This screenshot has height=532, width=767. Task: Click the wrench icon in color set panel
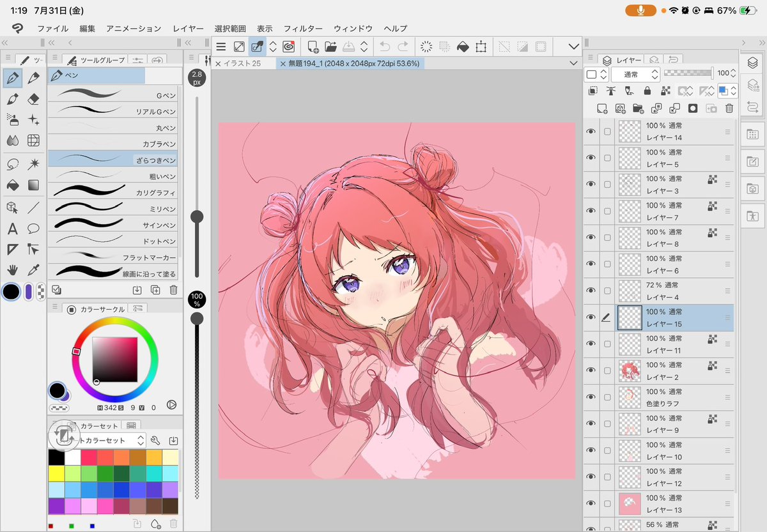[x=155, y=441]
